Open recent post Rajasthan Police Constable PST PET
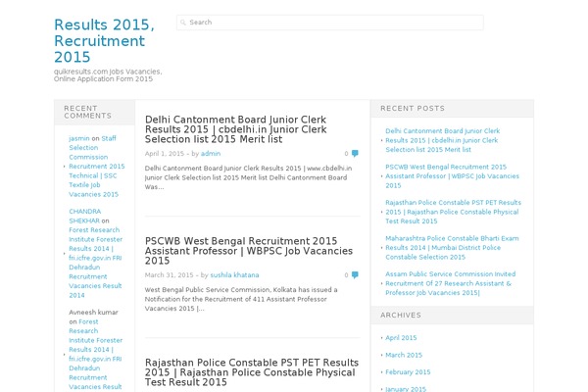 453,212
